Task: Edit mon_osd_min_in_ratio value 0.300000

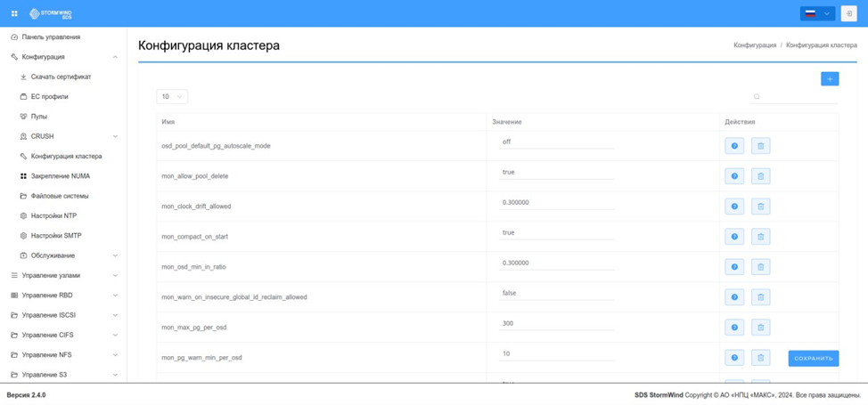Action: (x=556, y=263)
